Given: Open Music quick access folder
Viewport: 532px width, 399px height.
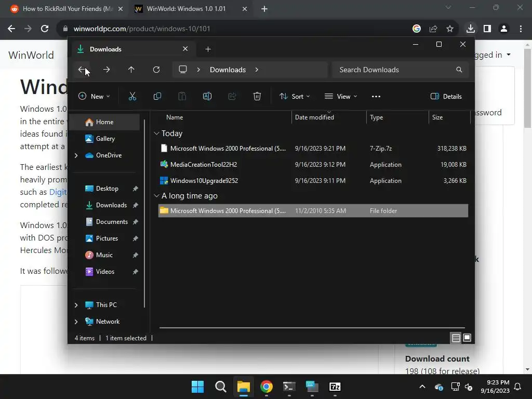Looking at the screenshot, I should (x=104, y=255).
